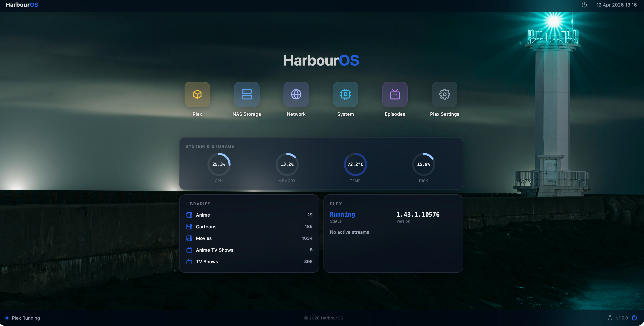Click the © 2026 HarbourOS footer text
The width and height of the screenshot is (644, 326).
pos(323,318)
